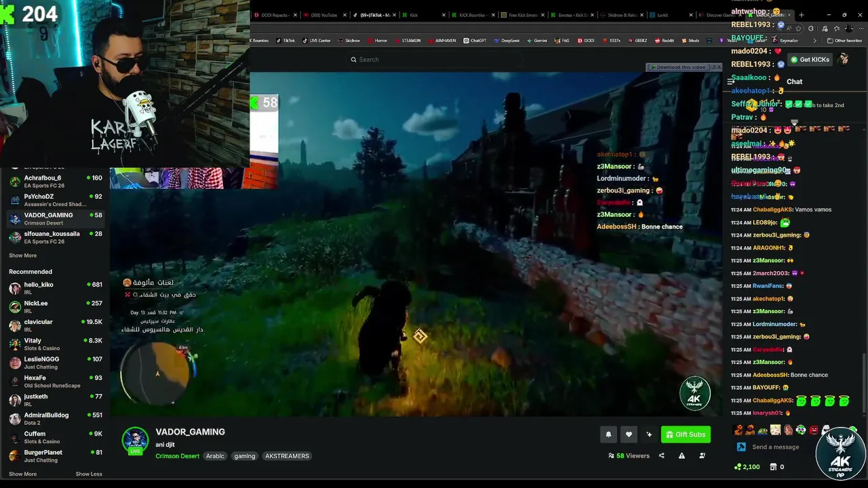868x488 pixels.
Task: Open the LeslieNGGG recommended channel
Action: pyautogui.click(x=54, y=363)
